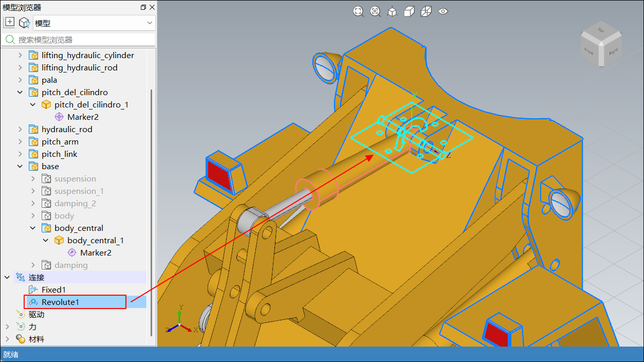This screenshot has height=362, width=644.
Task: Switch to shaded solid display mode
Action: [409, 11]
